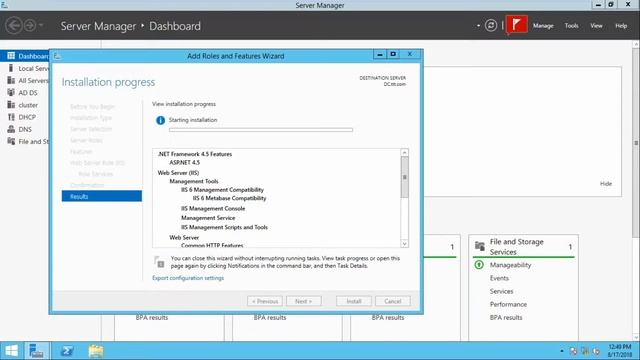Click the blue info icon beside Starting installation
640x360 pixels.
tap(160, 120)
